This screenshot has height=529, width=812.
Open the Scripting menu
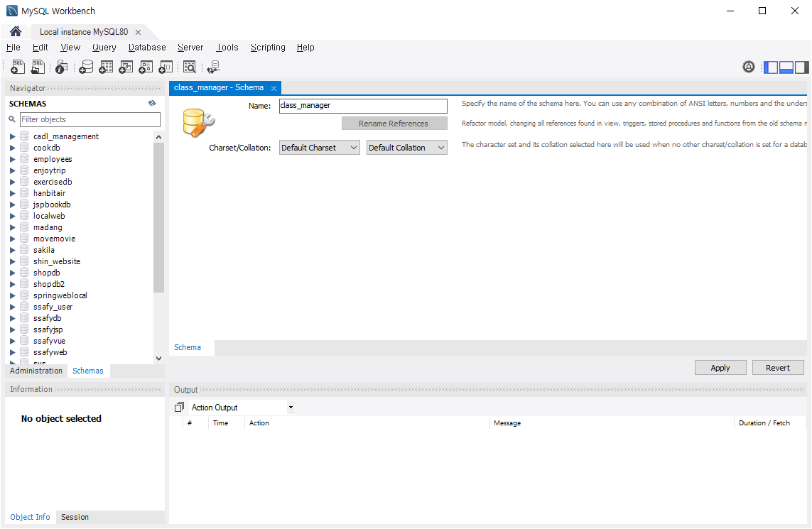268,47
